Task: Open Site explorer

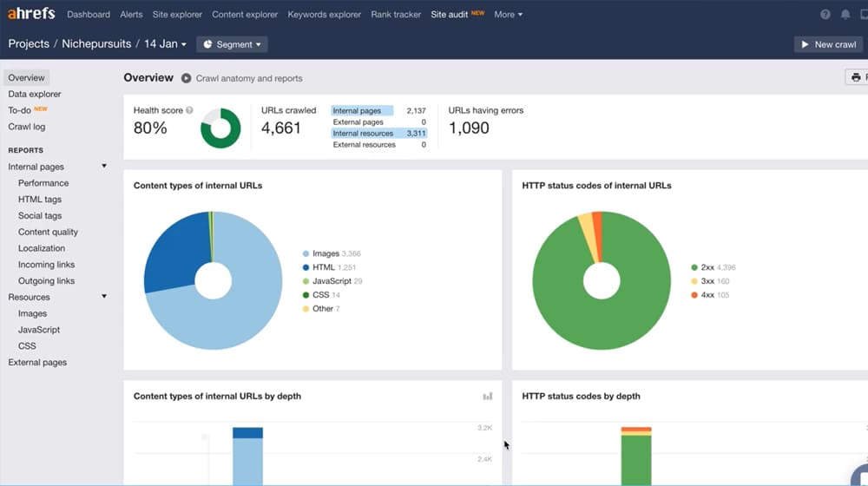Action: 177,15
